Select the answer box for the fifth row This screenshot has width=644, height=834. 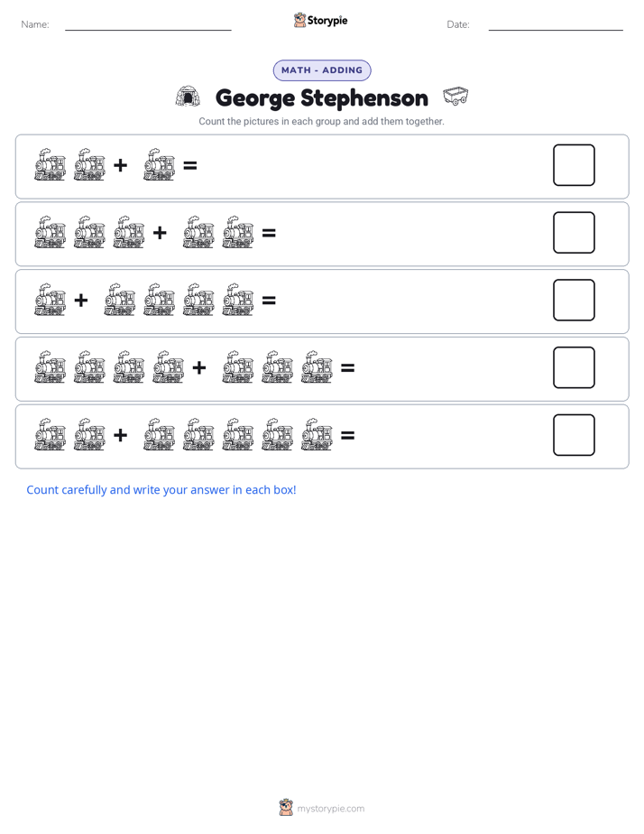[574, 435]
